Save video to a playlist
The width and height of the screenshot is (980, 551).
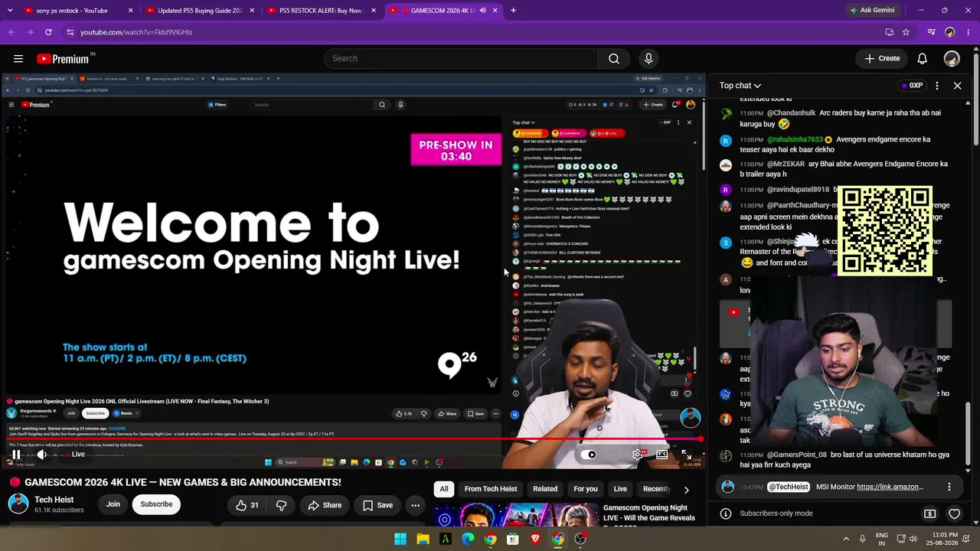click(377, 505)
